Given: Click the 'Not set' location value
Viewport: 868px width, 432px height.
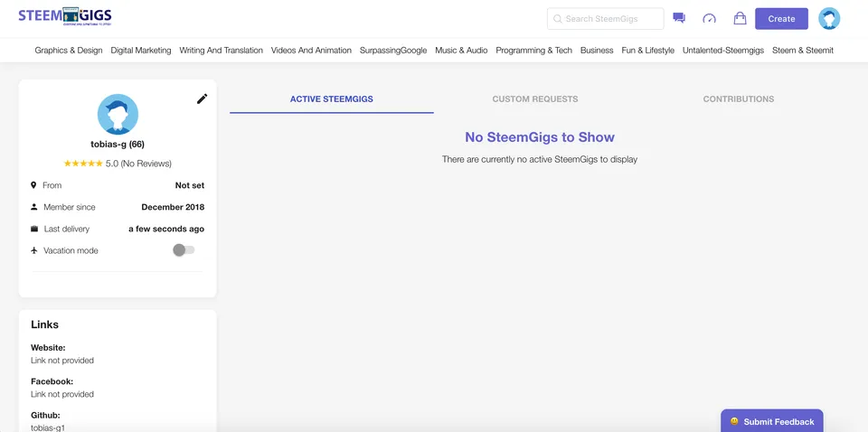Looking at the screenshot, I should [x=190, y=185].
